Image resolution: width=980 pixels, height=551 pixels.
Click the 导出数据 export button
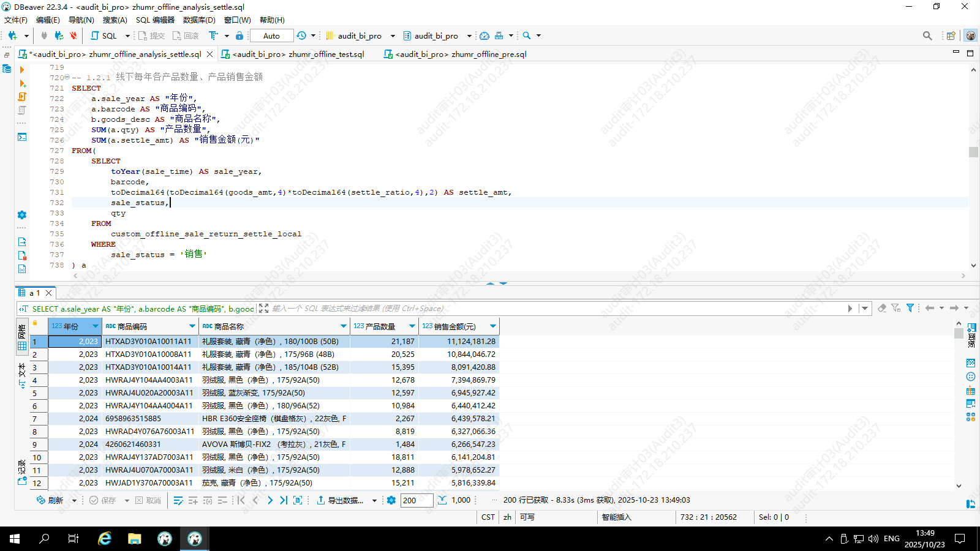pyautogui.click(x=341, y=500)
